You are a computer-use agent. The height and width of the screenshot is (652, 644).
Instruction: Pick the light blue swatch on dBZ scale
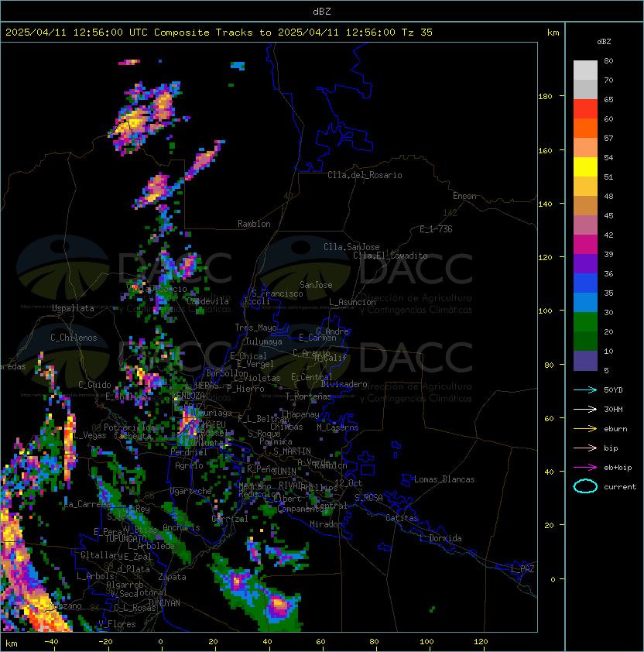click(585, 303)
